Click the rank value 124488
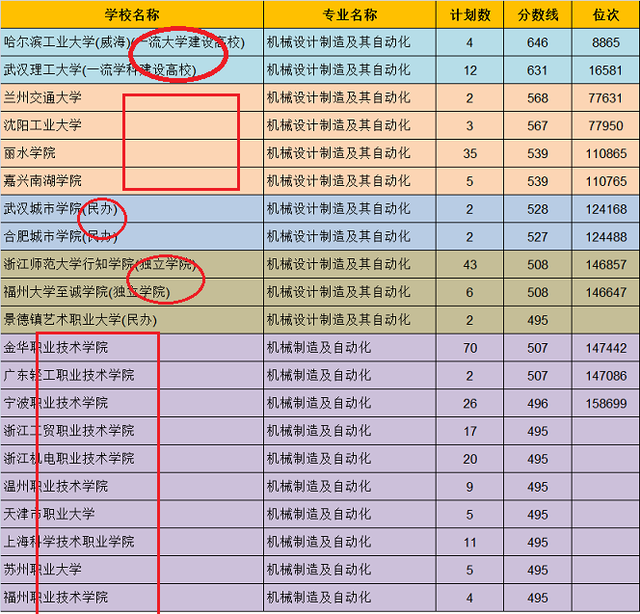The image size is (640, 614). (x=606, y=237)
